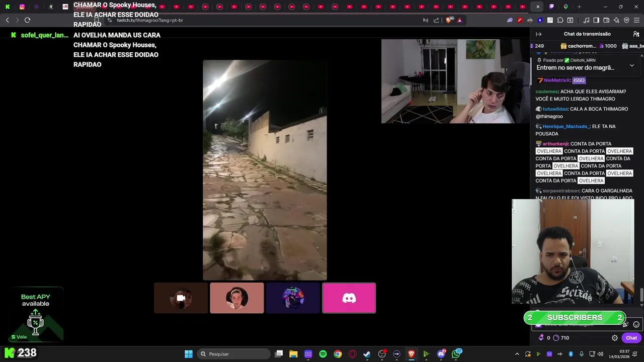Collapse the Twitch chat panel arrow

(x=539, y=34)
